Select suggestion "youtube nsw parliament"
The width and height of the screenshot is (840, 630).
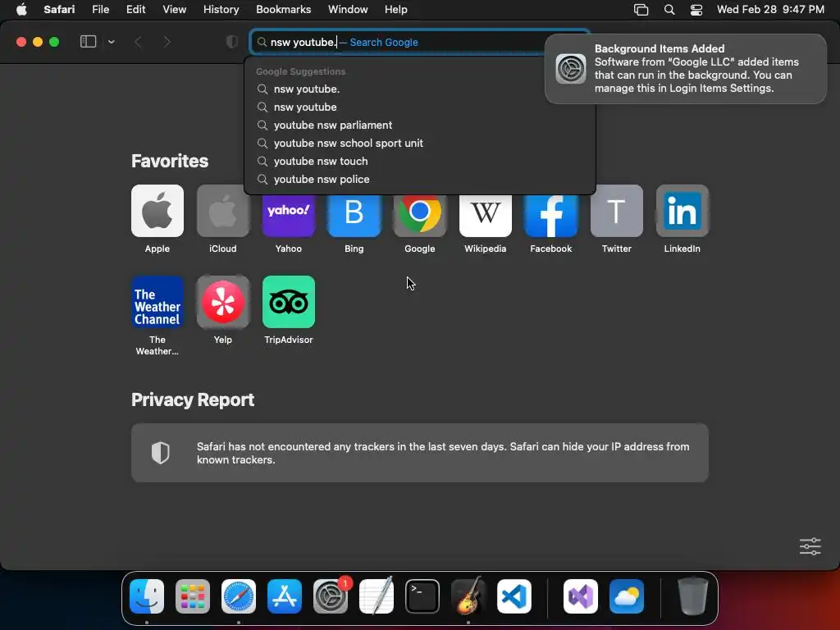point(419,126)
